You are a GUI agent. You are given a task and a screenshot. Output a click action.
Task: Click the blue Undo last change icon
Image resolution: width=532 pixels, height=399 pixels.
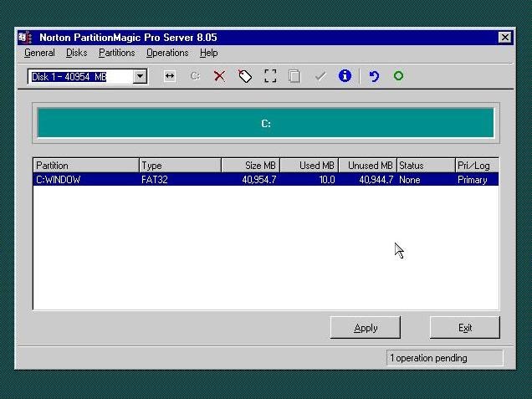coord(374,76)
